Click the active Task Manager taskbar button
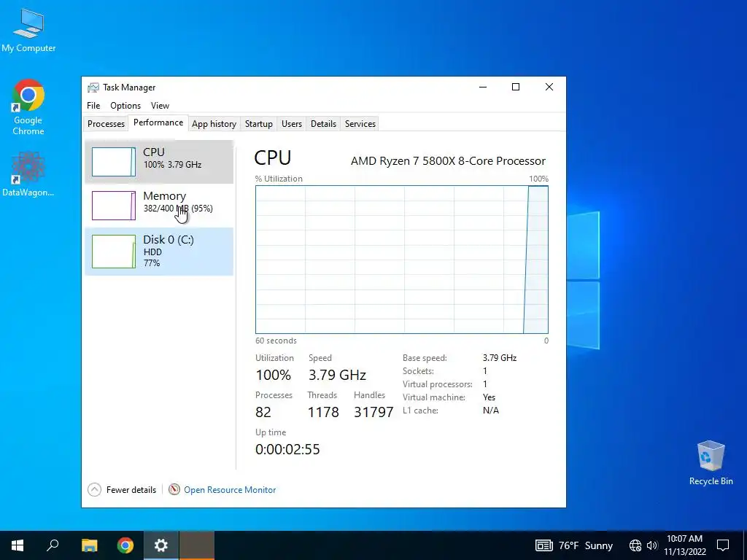 pyautogui.click(x=197, y=545)
